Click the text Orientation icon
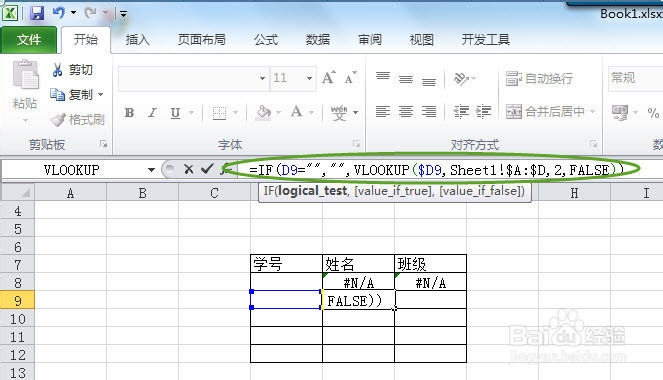 461,78
